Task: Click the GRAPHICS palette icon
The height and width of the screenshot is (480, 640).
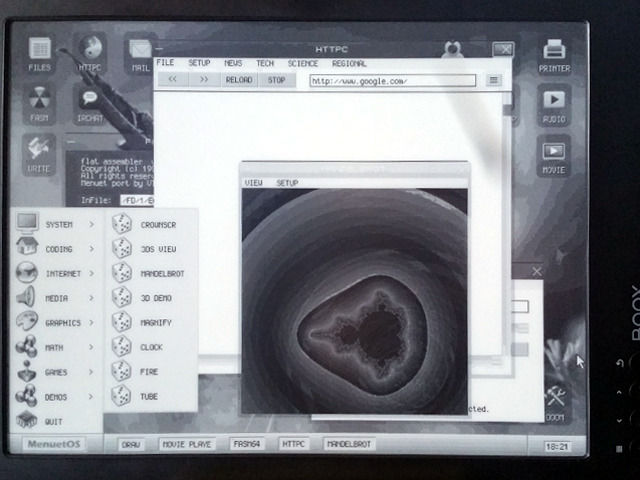Action: coord(27,321)
